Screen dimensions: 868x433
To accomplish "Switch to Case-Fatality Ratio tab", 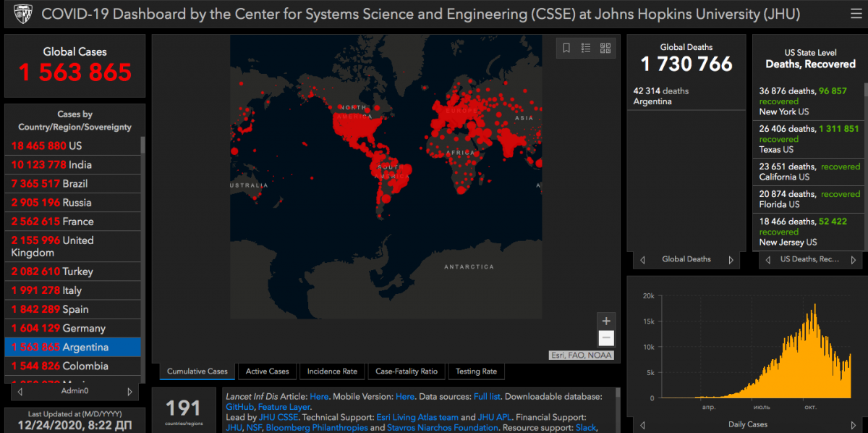I will point(407,371).
